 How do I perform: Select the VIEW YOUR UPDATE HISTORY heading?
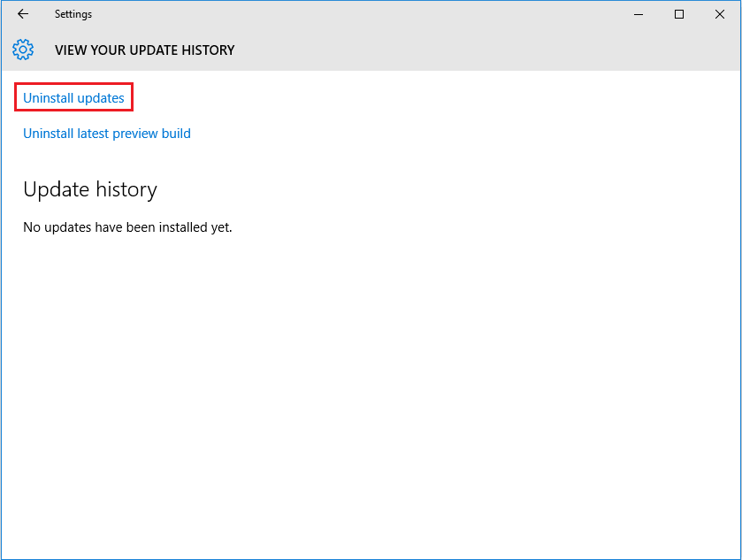(144, 50)
